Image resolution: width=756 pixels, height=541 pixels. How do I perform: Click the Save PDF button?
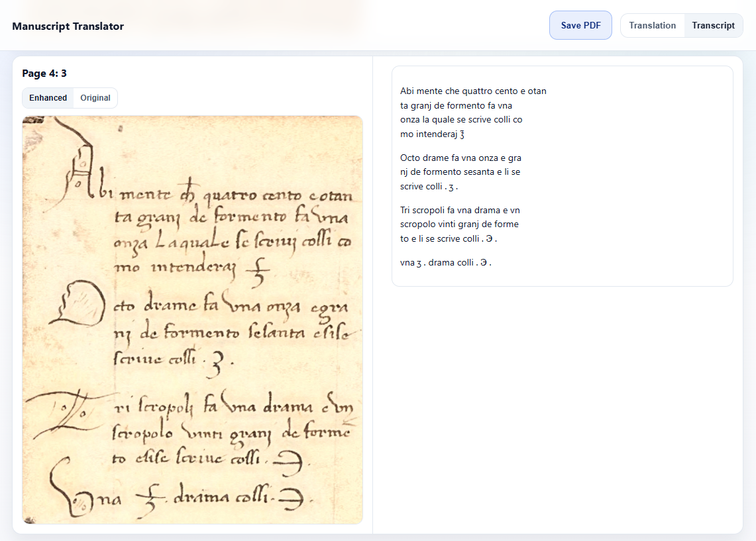pos(580,26)
